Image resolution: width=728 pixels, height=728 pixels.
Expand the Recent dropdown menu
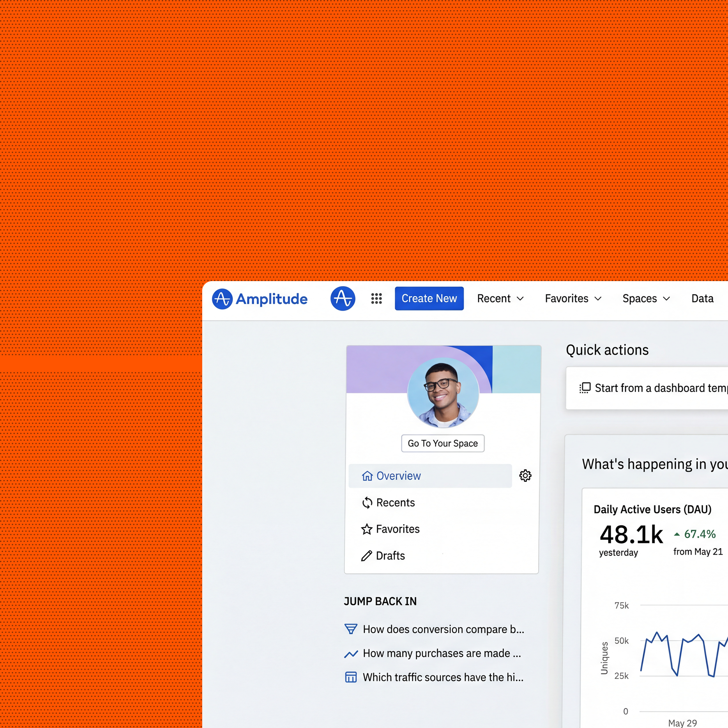[x=500, y=298]
